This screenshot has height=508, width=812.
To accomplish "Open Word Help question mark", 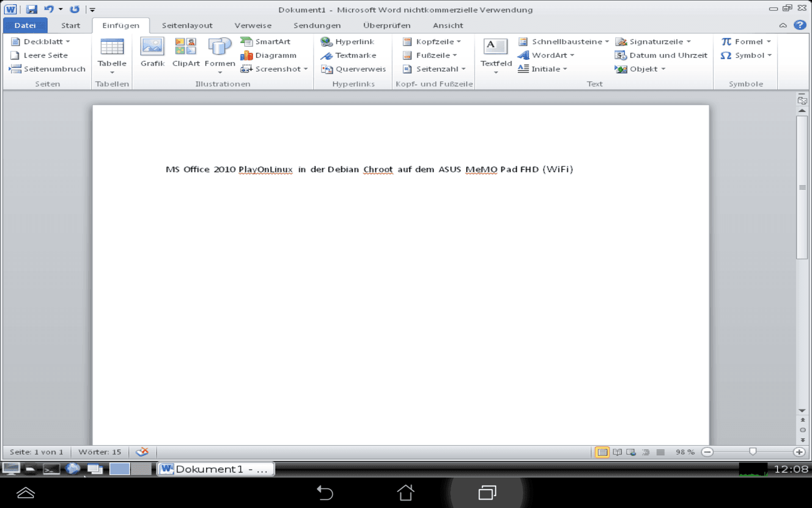I will (799, 25).
